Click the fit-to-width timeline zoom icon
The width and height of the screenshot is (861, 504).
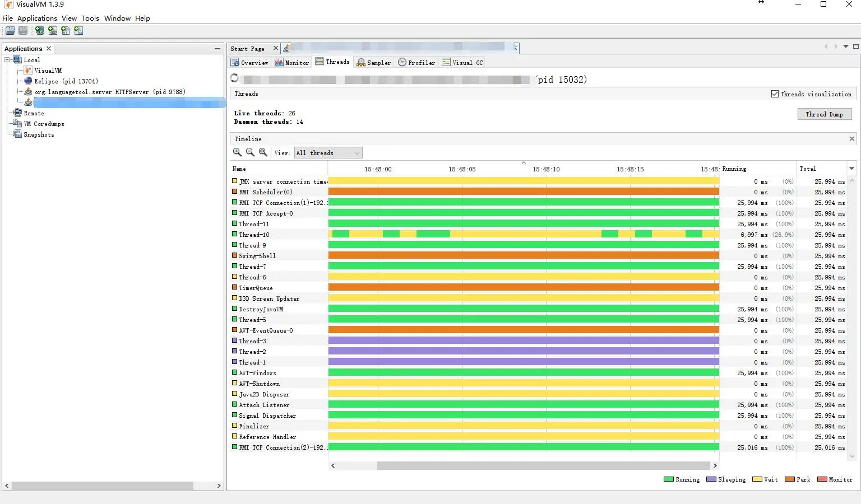[263, 152]
